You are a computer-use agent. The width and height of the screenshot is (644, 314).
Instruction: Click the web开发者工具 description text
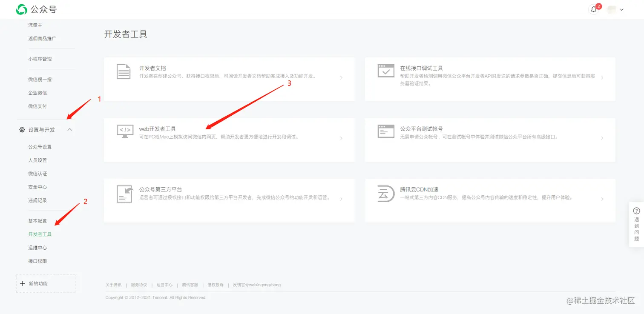(x=220, y=137)
